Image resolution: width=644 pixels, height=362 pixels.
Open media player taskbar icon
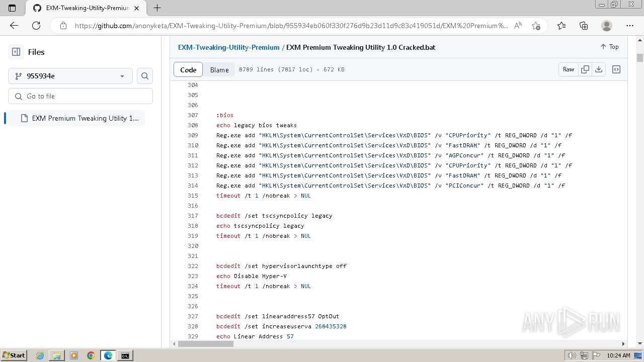click(74, 355)
